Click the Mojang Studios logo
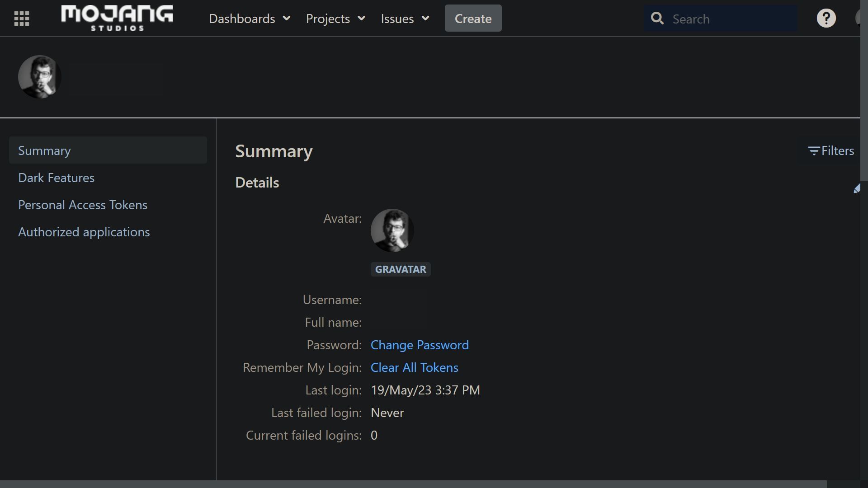This screenshot has height=488, width=868. (x=117, y=18)
